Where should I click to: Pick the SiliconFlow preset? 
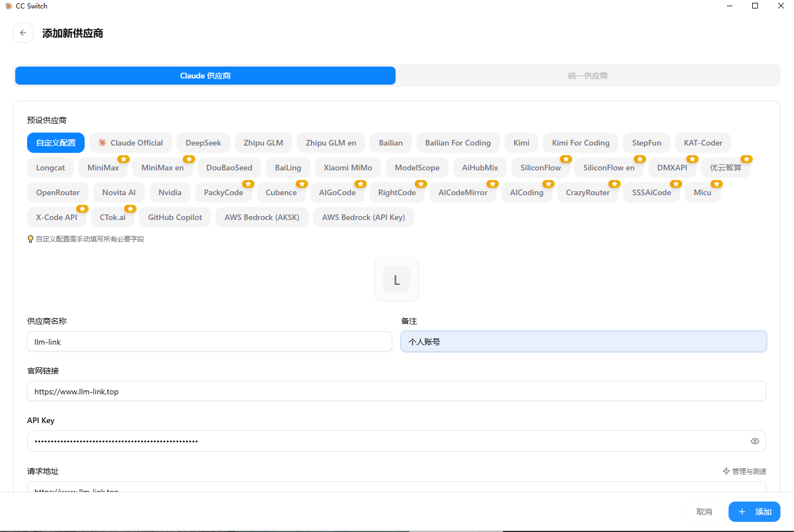[541, 168]
